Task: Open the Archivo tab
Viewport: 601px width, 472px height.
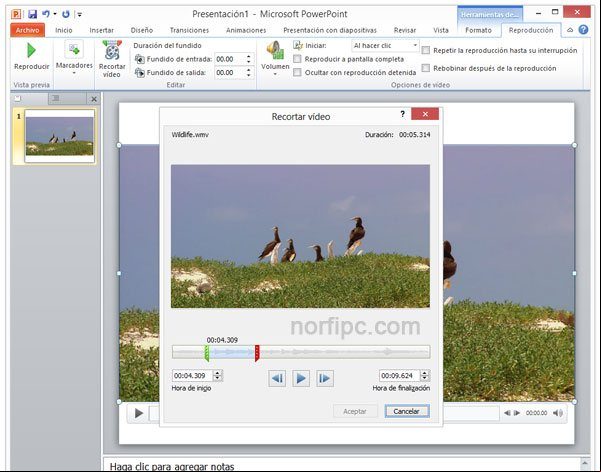Action: (x=28, y=30)
